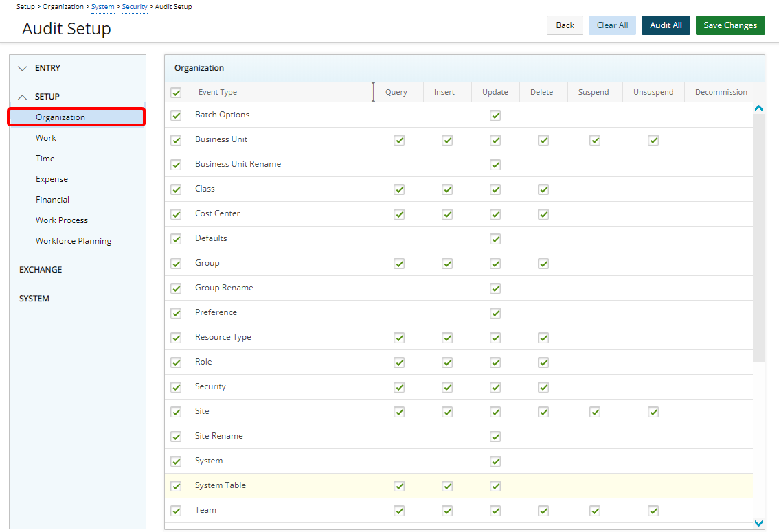Expand the ENTRY section

point(23,68)
